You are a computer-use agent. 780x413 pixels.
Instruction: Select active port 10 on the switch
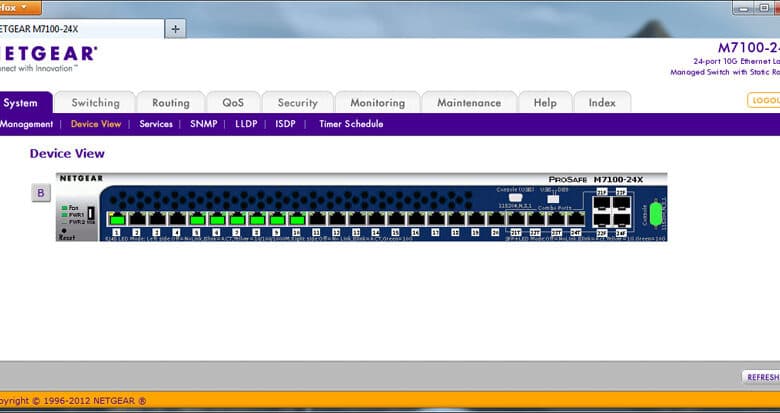[x=297, y=218]
